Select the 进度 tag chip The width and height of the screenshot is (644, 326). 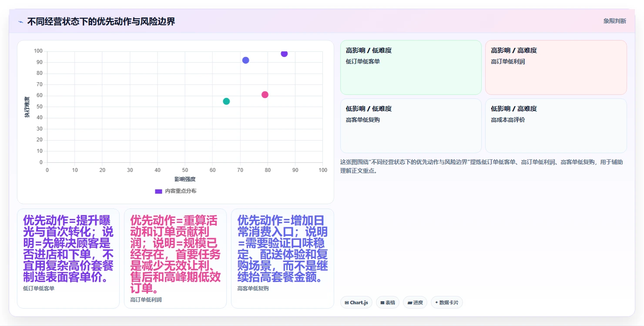(415, 302)
